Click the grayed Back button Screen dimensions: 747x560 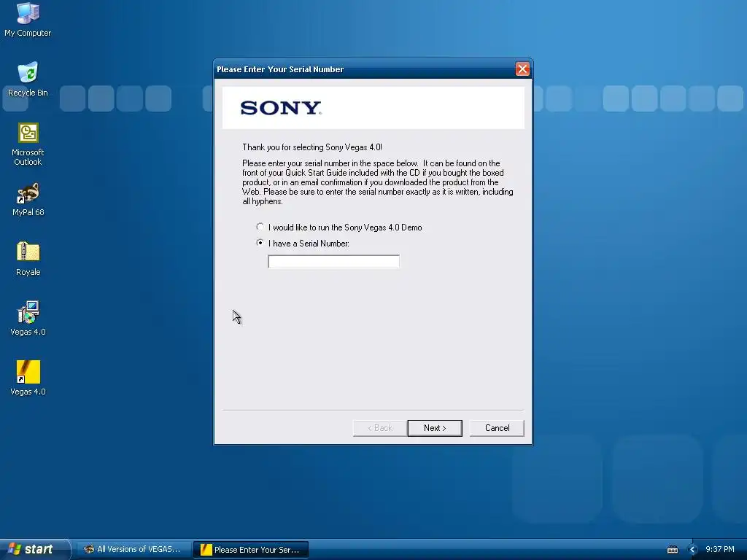[379, 427]
